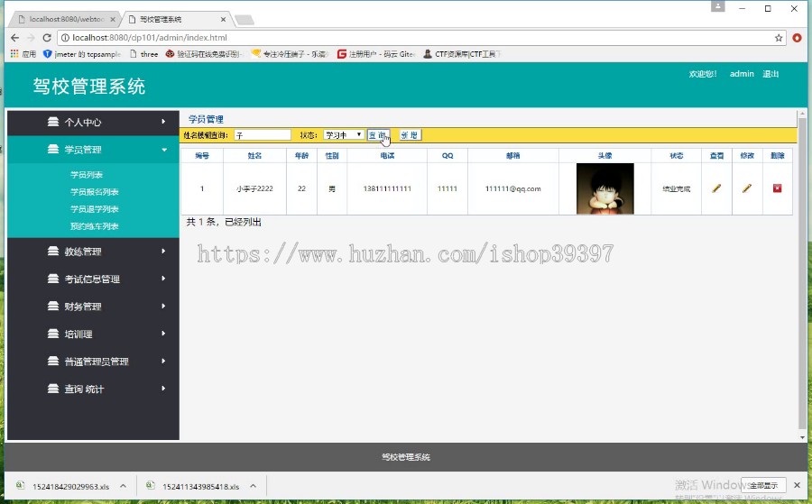This screenshot has height=504, width=812.
Task: Switch to the 驾校管理系统 tab
Action: [176, 19]
